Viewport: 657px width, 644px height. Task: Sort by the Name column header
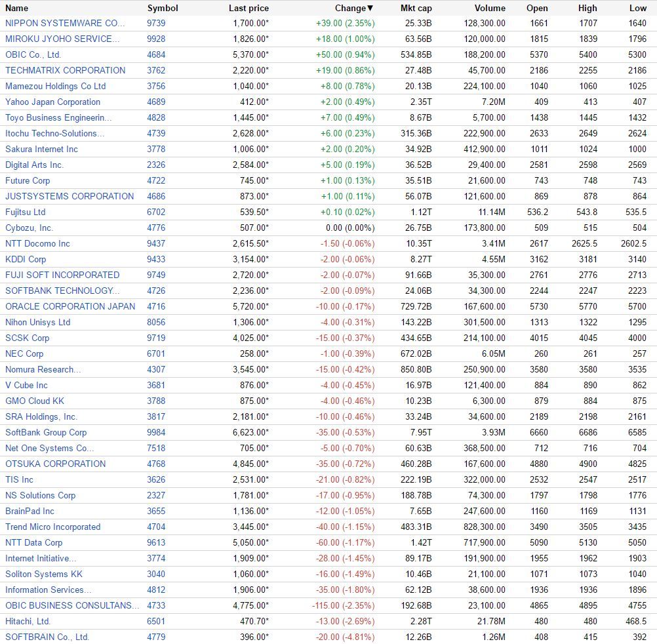(x=17, y=8)
